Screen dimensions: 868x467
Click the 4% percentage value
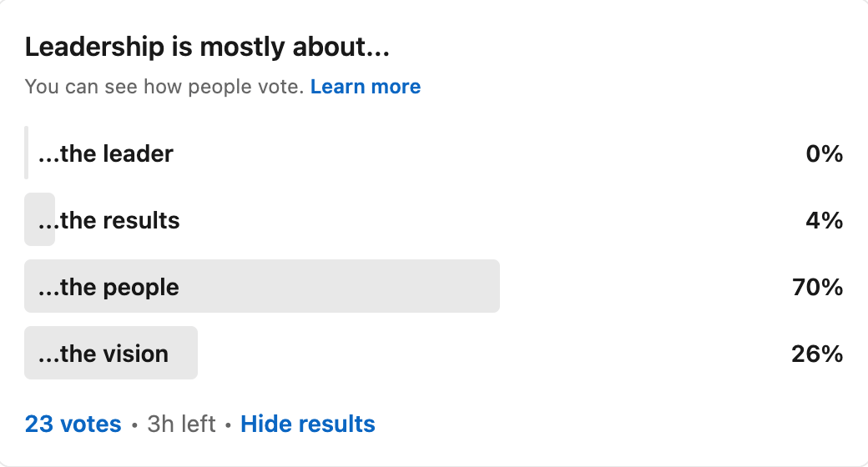pyautogui.click(x=825, y=220)
